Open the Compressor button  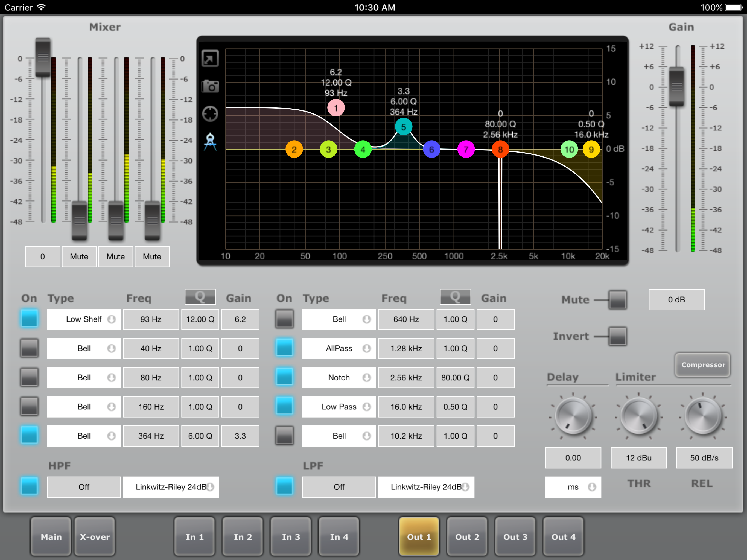pyautogui.click(x=703, y=365)
